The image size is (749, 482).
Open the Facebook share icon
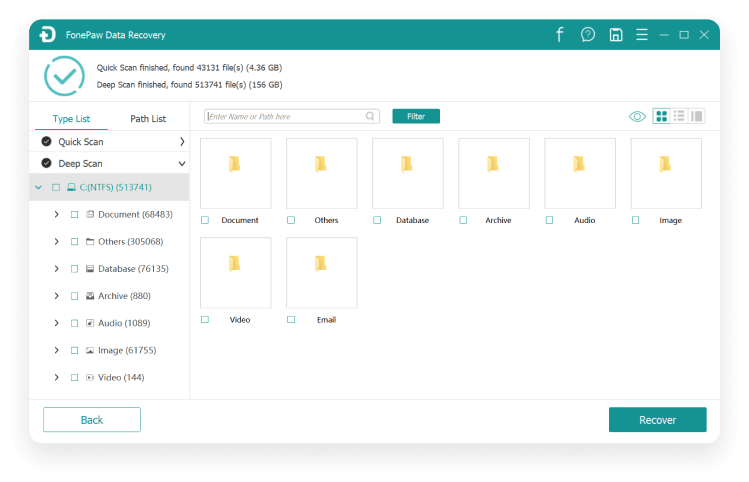(559, 34)
